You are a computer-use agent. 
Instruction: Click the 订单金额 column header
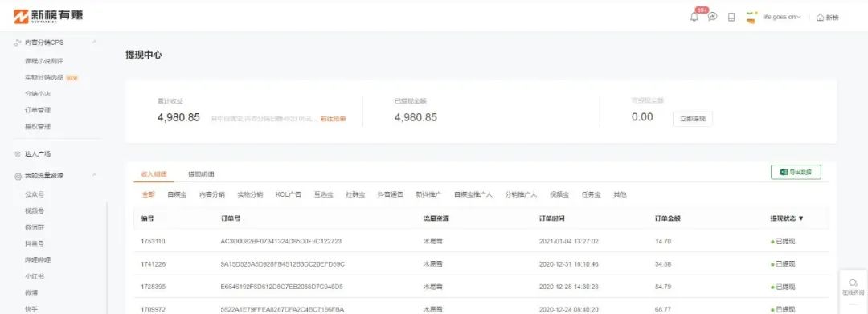(667, 218)
